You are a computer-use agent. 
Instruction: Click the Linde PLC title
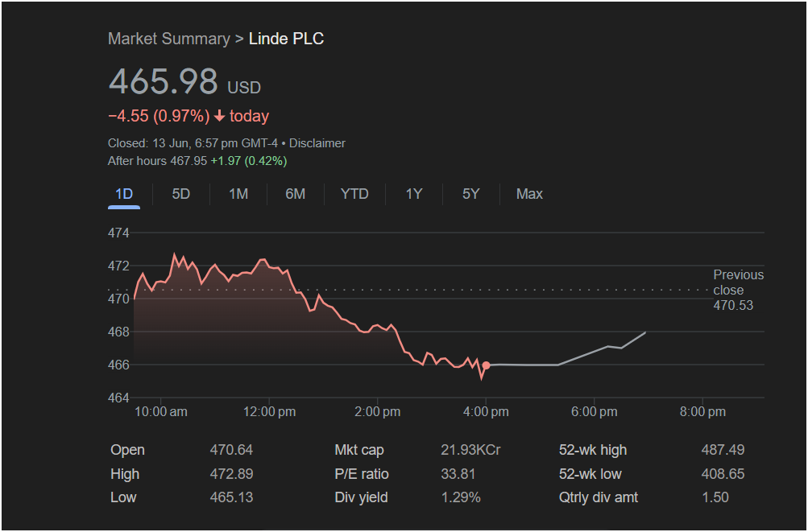point(287,39)
